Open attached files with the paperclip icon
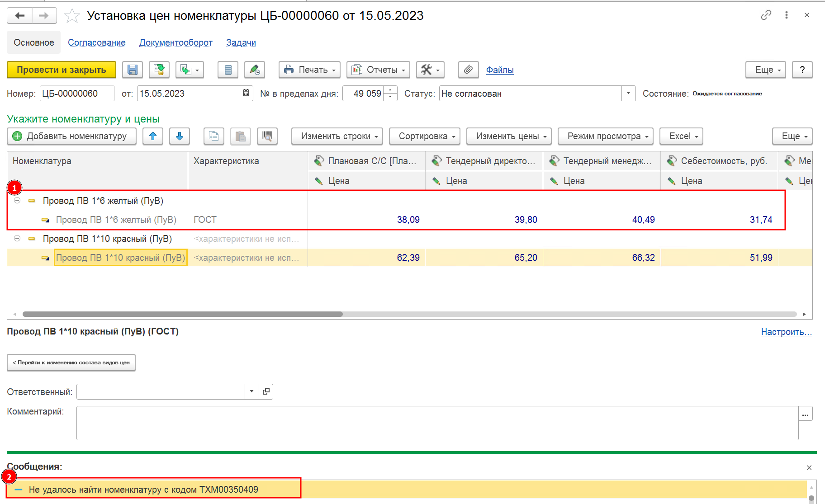Screen dimensions: 825x504 [468, 70]
